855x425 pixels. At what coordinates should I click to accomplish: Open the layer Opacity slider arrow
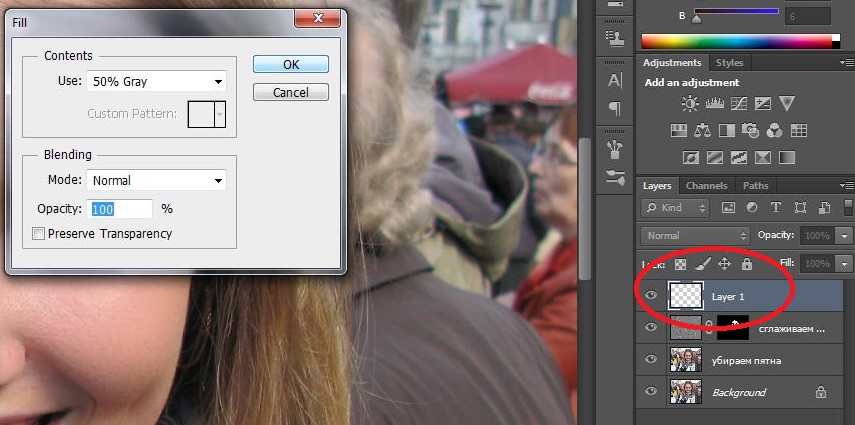pyautogui.click(x=845, y=236)
